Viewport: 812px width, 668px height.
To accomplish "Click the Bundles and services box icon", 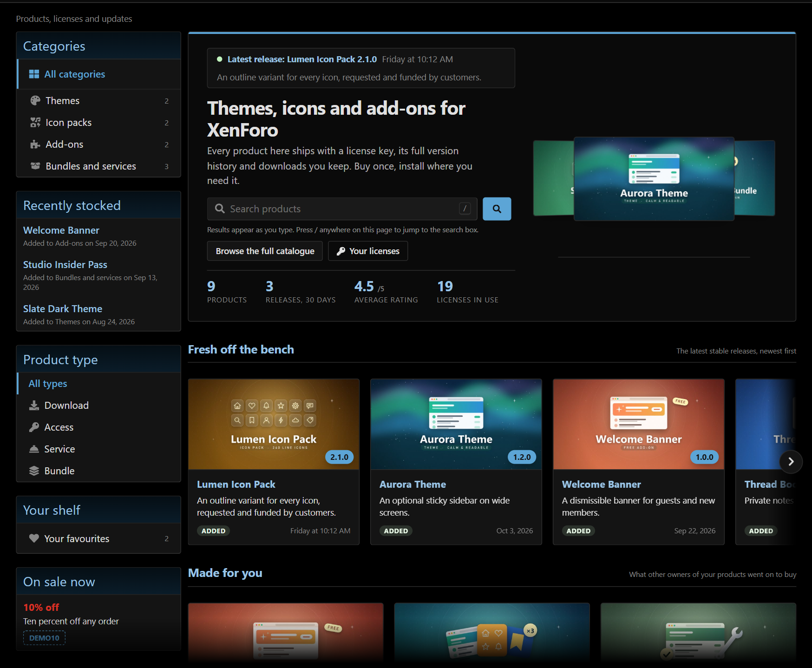I will point(35,166).
